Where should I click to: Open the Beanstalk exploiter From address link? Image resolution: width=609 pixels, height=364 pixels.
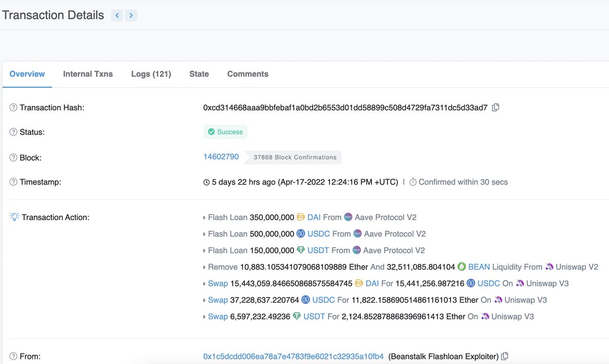[x=293, y=356]
